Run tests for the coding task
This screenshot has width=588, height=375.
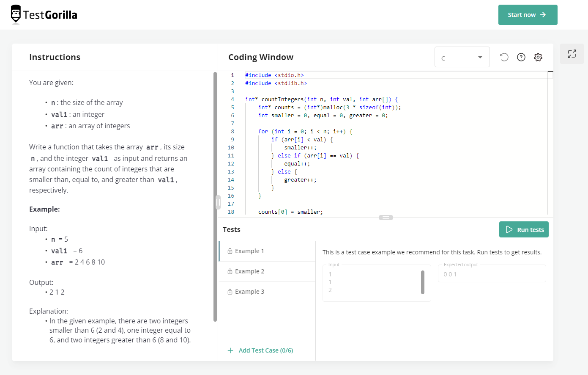pos(524,229)
